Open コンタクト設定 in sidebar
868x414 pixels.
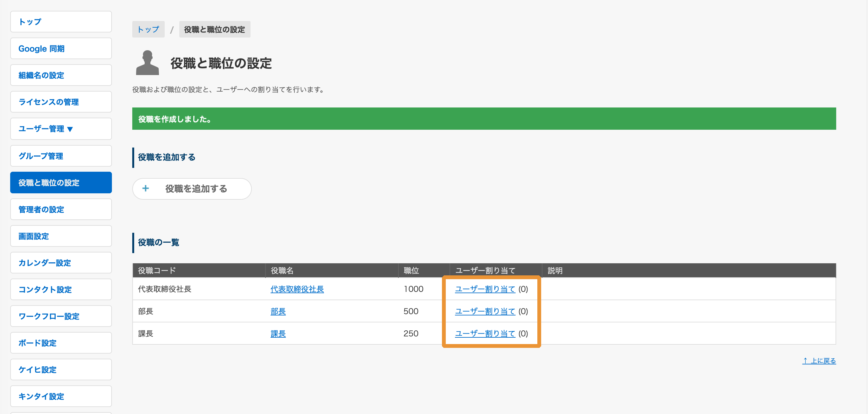click(61, 289)
